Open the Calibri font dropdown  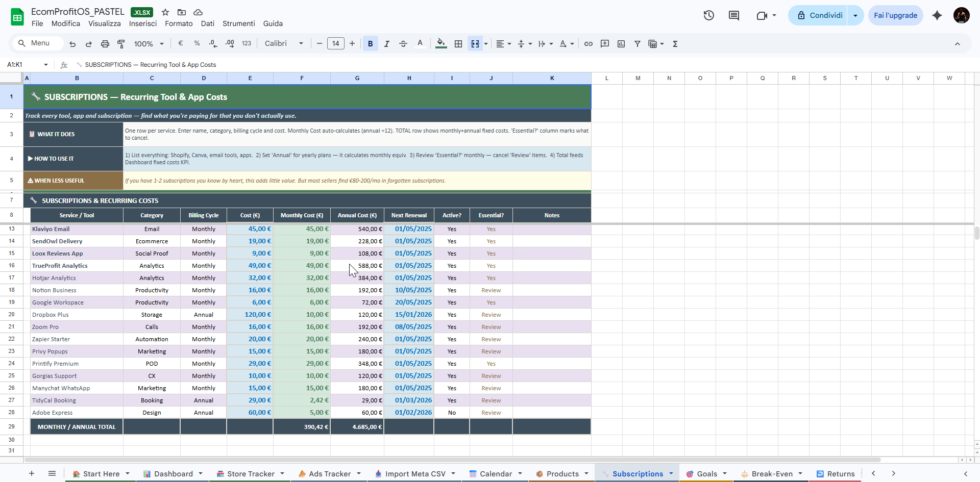coord(284,44)
